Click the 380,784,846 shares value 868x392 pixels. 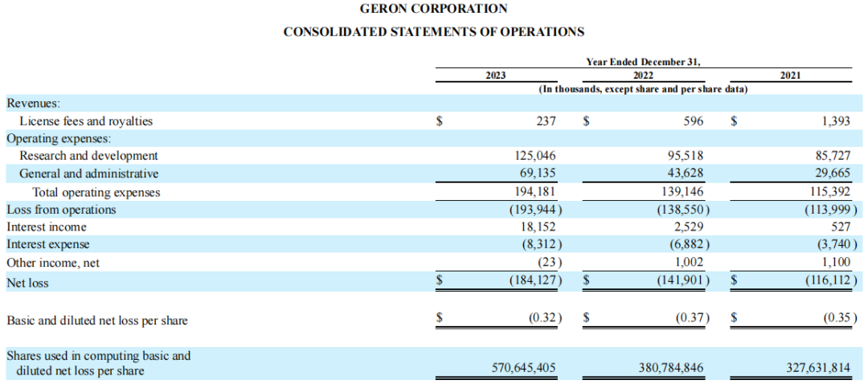671,367
